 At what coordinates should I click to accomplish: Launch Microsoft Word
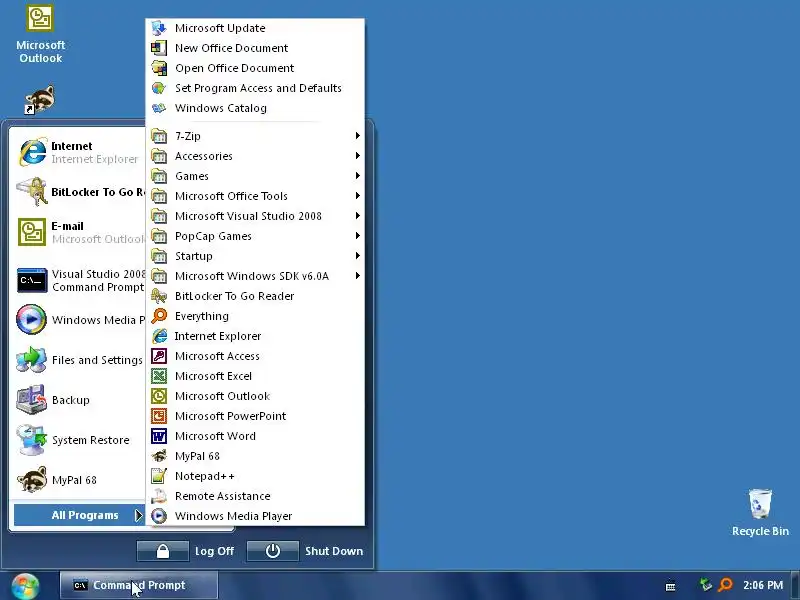coord(255,436)
